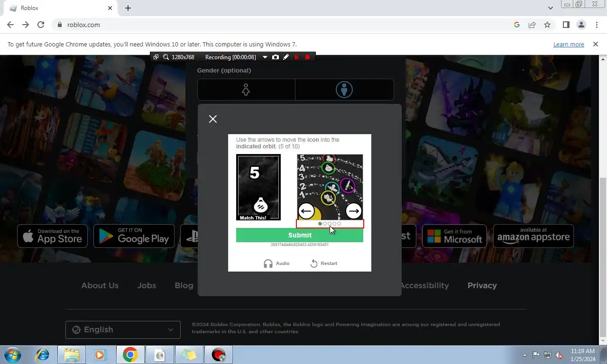
Task: Open a new Chrome tab
Action: 128,8
